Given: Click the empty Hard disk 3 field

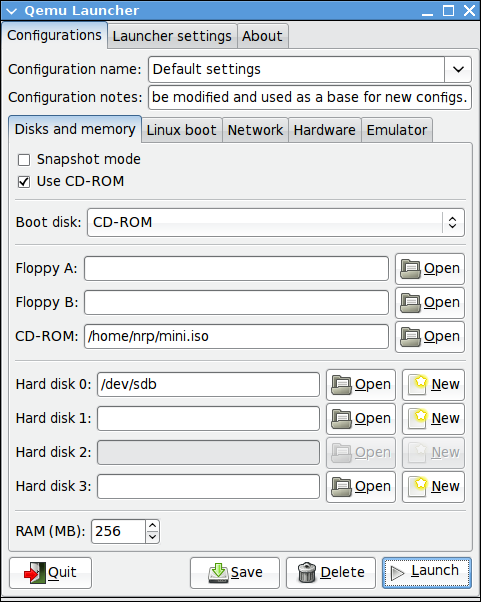Looking at the screenshot, I should click(x=208, y=486).
